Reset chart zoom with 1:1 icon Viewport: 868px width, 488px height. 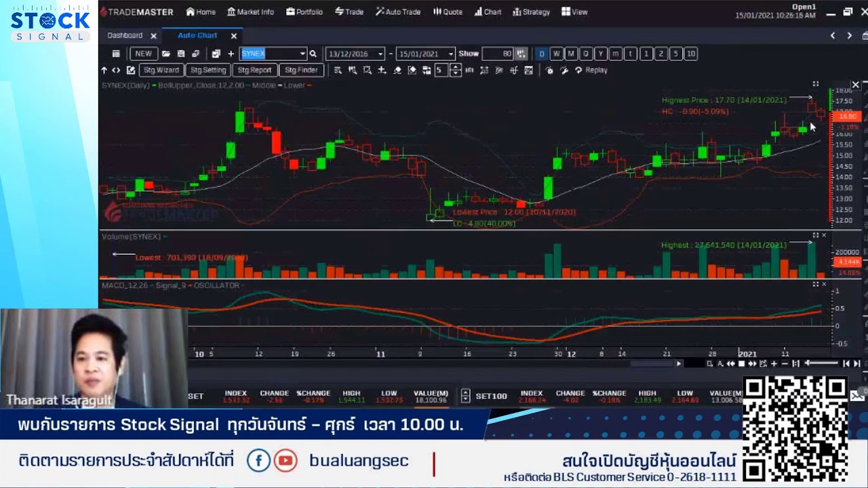(x=796, y=364)
